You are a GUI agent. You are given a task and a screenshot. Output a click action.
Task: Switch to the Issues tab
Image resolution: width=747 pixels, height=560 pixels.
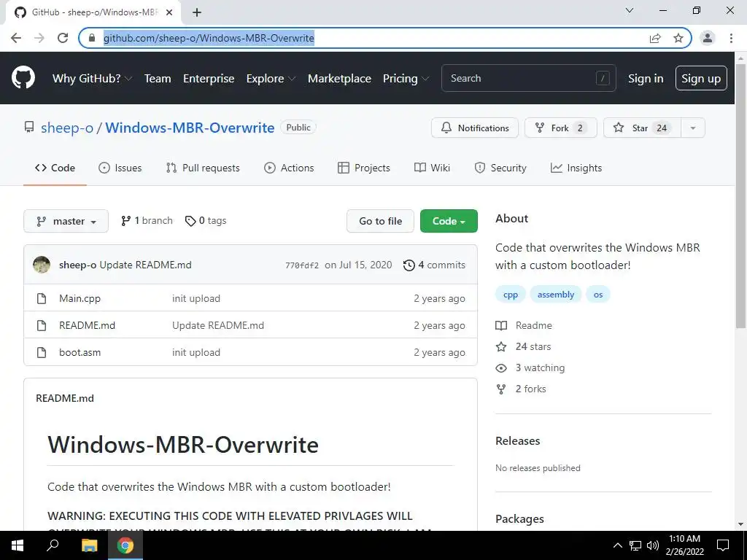(120, 168)
